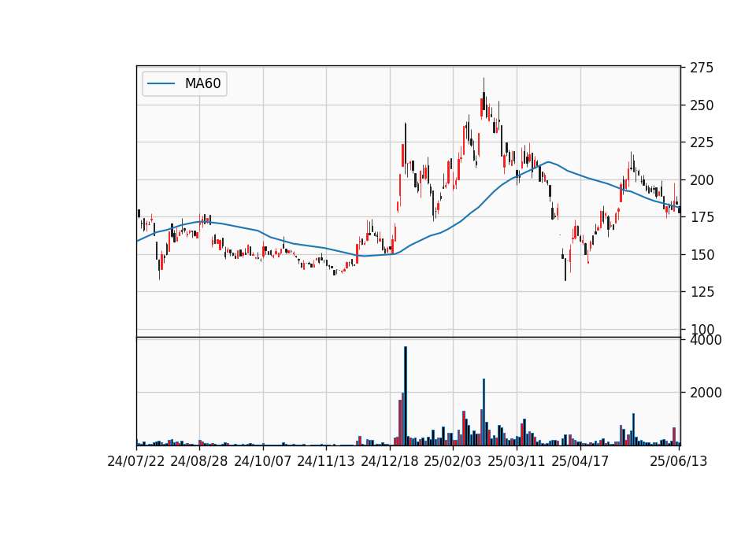The height and width of the screenshot is (543, 756).
Task: Click the blue MA60 legend line sample
Action: pyautogui.click(x=161, y=83)
